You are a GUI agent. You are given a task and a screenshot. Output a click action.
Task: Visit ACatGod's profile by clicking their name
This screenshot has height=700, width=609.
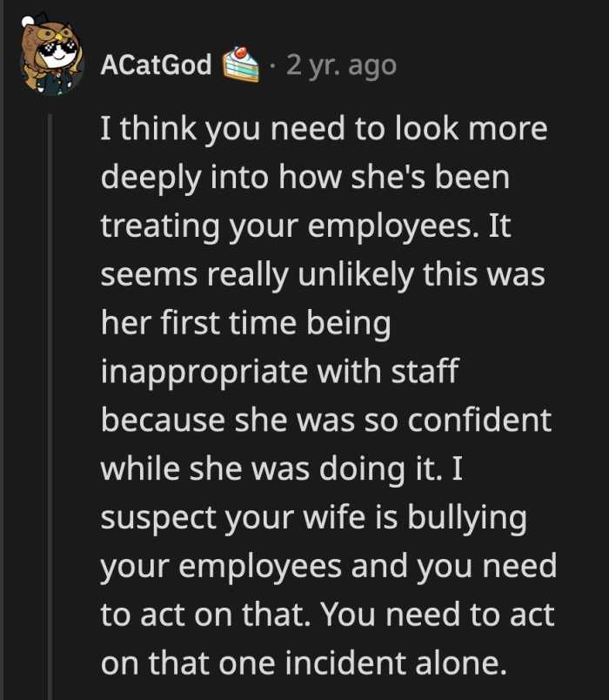(157, 62)
